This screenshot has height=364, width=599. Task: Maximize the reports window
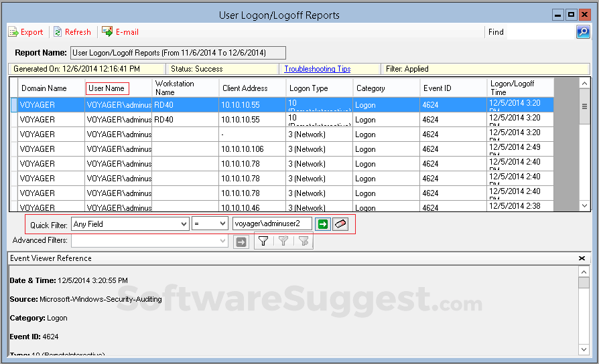point(571,15)
